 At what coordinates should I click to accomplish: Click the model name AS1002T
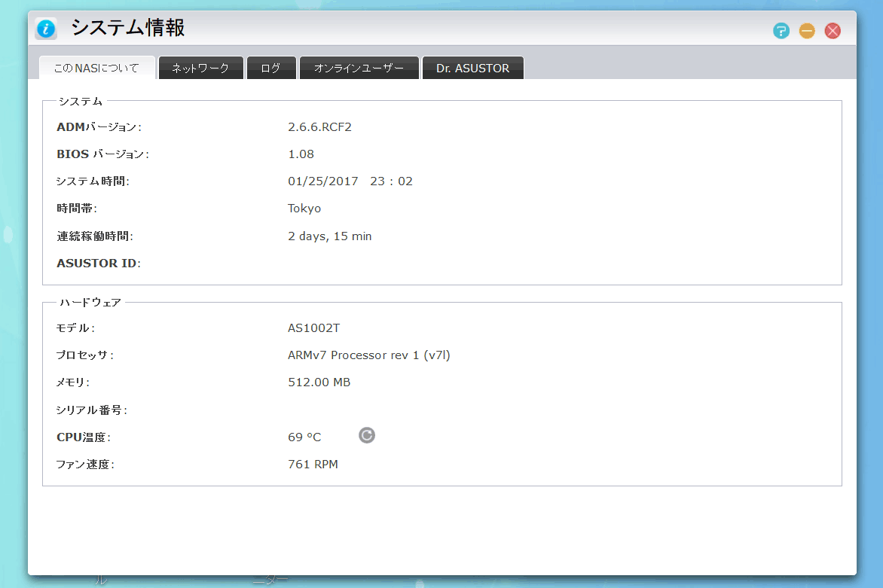pos(313,328)
